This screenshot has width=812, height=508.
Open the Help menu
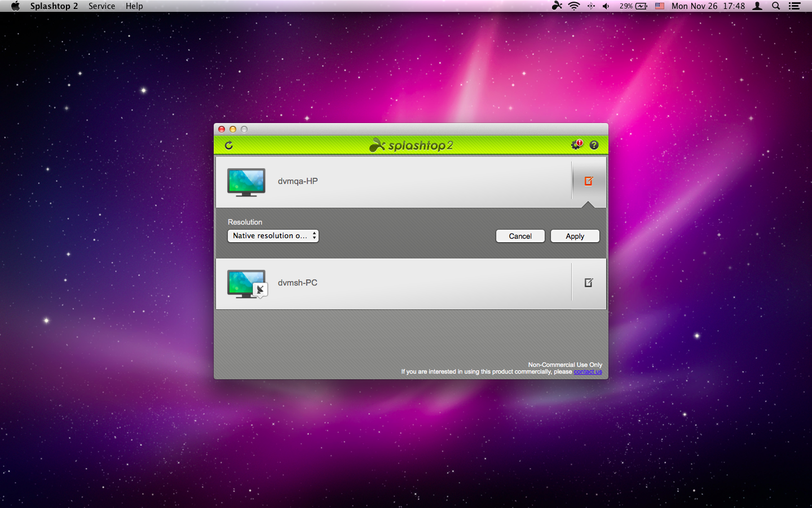(x=134, y=6)
